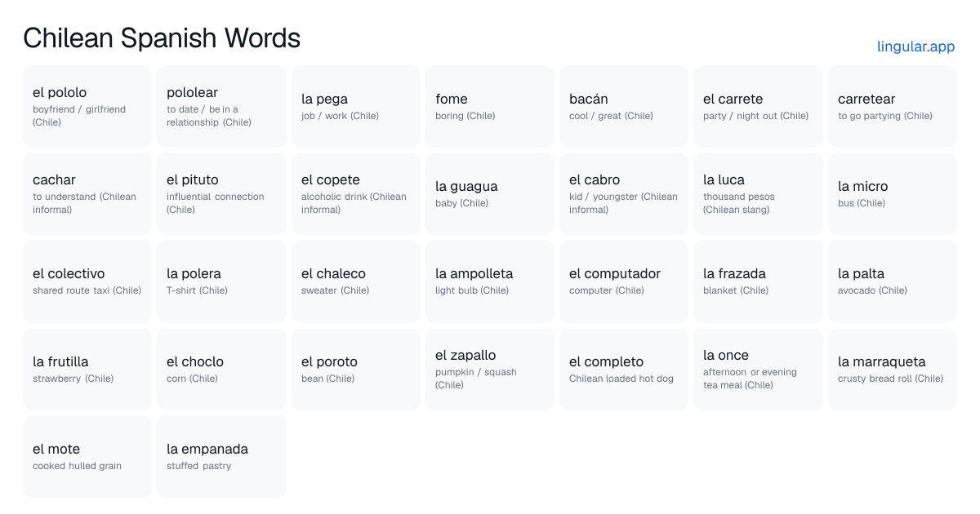The width and height of the screenshot is (980, 514).
Task: Select the 'carretear' card
Action: (893, 107)
